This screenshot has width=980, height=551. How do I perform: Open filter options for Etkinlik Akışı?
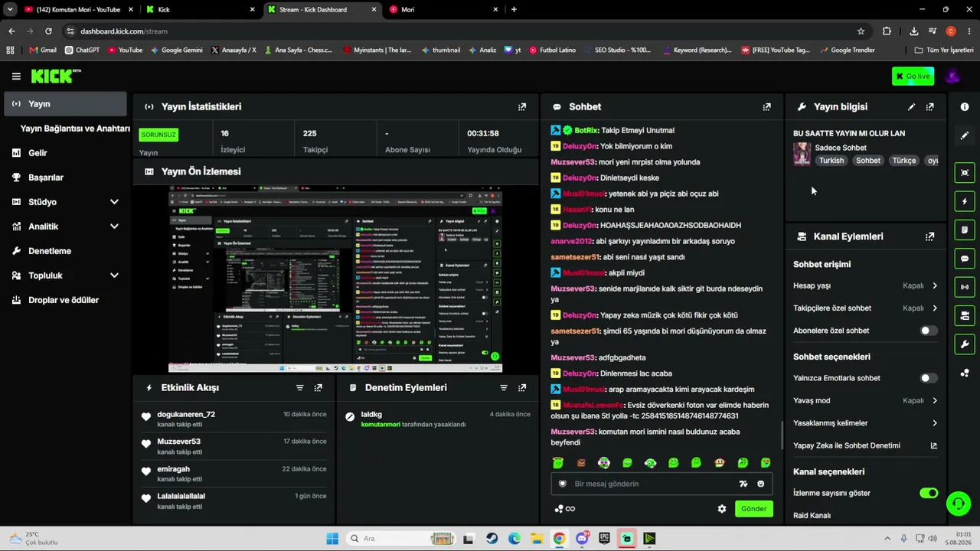(300, 388)
